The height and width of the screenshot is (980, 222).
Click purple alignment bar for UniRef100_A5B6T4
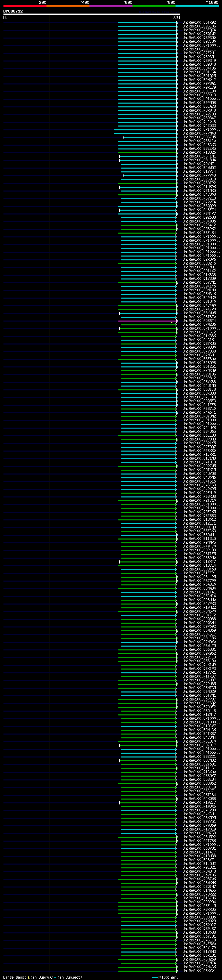pos(148,321)
